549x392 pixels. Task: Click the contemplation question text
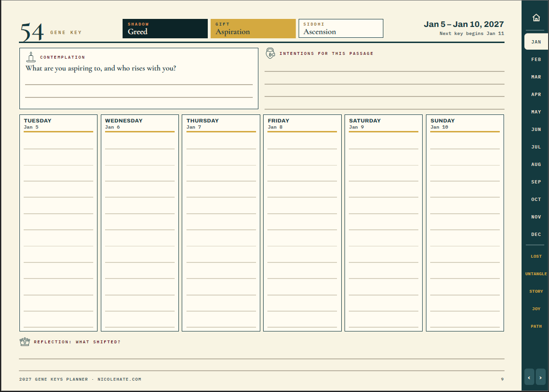coord(101,68)
